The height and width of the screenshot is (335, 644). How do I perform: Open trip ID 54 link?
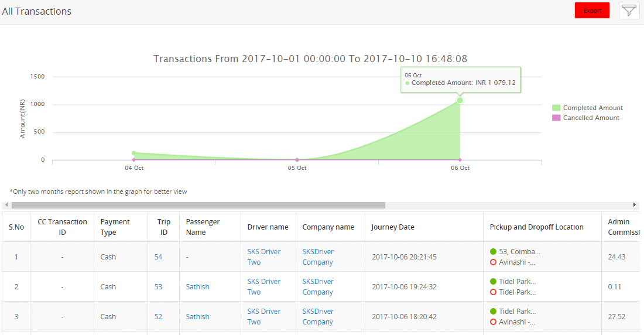point(158,257)
